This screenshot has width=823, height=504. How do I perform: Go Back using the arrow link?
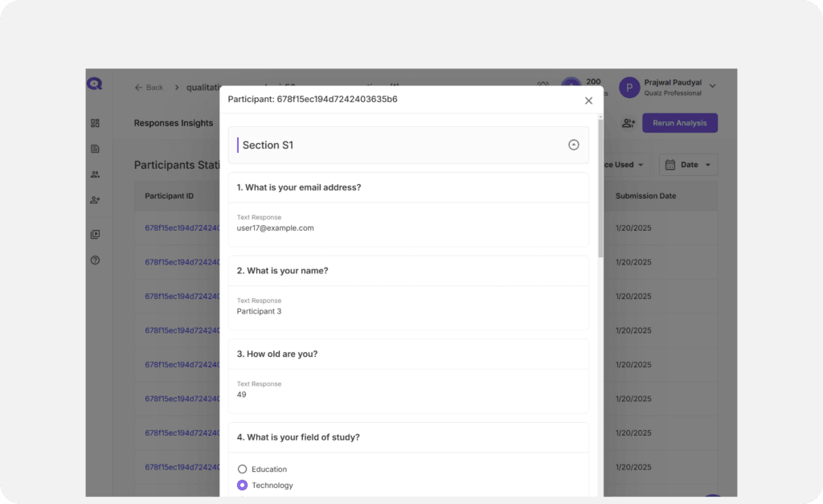pyautogui.click(x=149, y=87)
